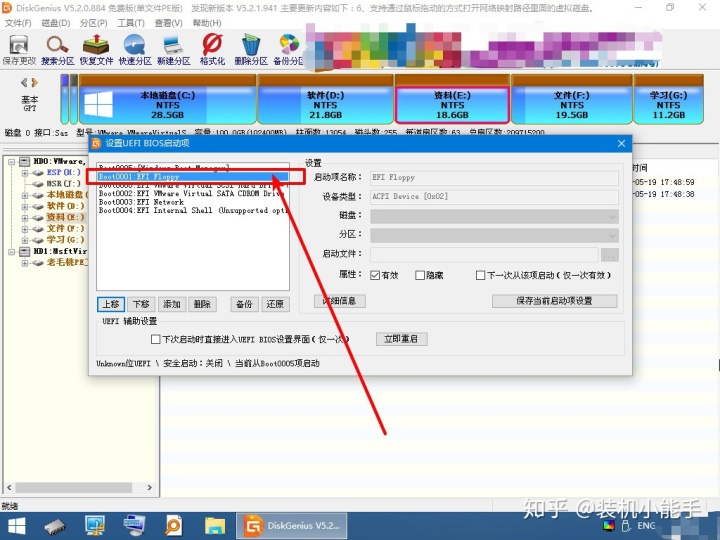
Task: Switch to DiskGenius V5.2 taskbar button
Action: point(291,526)
